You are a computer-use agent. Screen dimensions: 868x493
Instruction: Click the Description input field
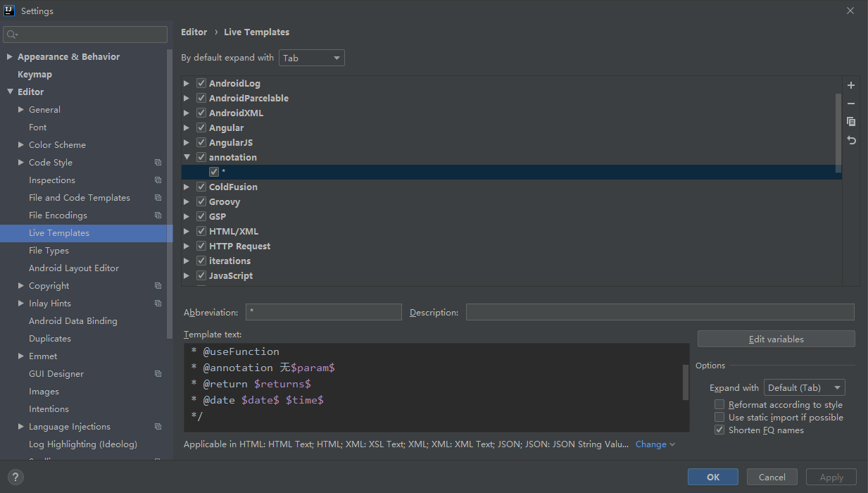[x=660, y=312]
